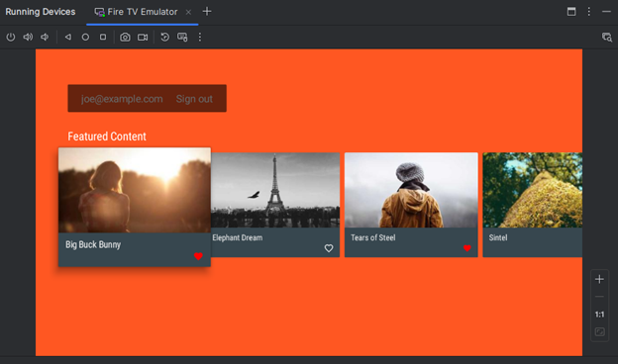
Task: Set zoom to 1:1 actual size
Action: (x=599, y=315)
